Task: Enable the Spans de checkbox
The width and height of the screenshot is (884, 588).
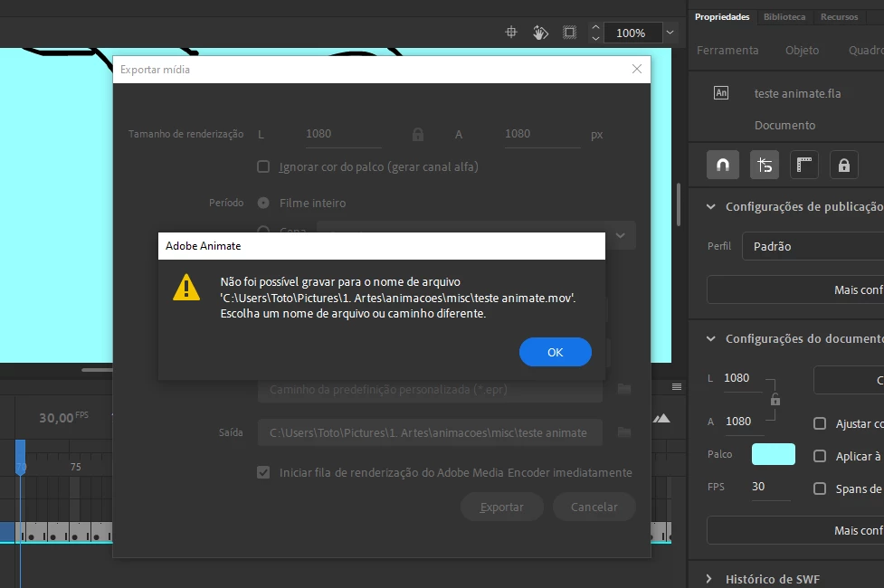Action: coord(820,488)
